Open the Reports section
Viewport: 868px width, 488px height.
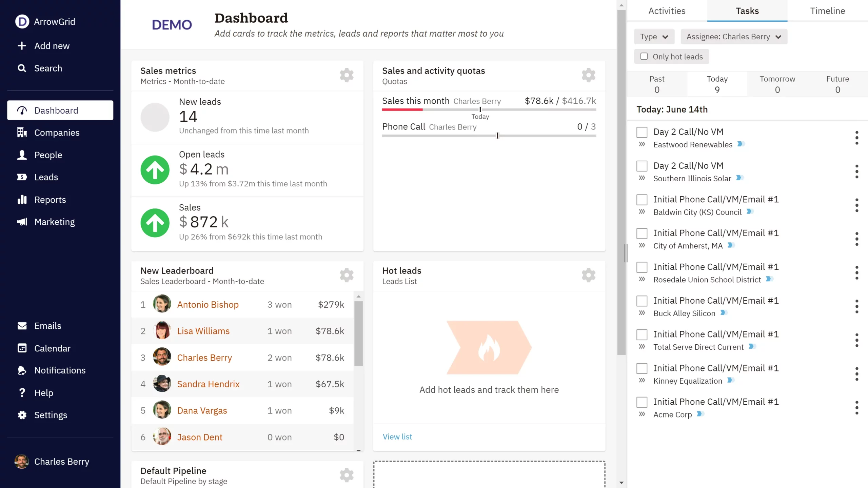tap(50, 200)
